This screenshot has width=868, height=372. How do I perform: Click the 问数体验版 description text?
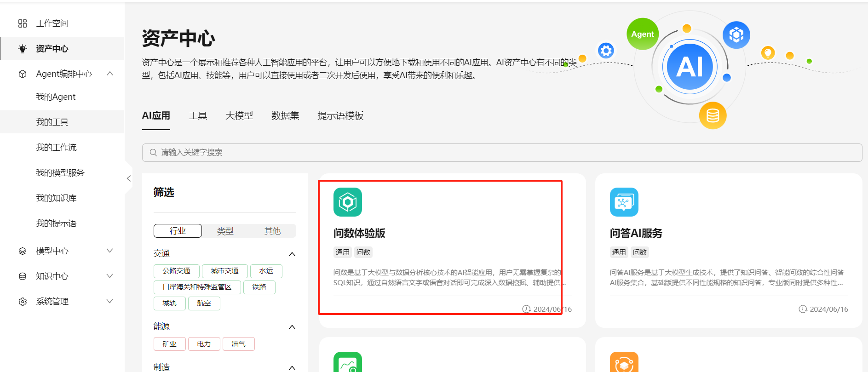tap(449, 278)
